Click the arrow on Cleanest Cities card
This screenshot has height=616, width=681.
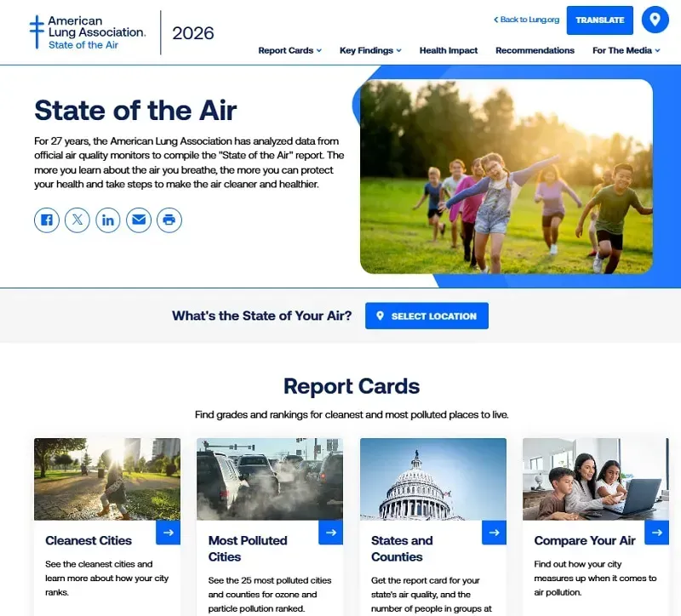click(169, 533)
